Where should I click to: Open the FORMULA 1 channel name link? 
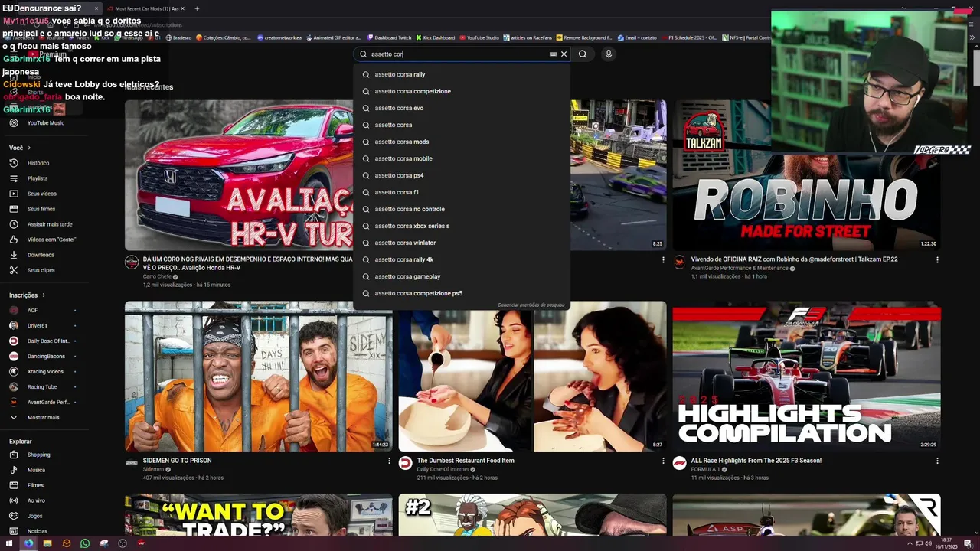coord(705,469)
